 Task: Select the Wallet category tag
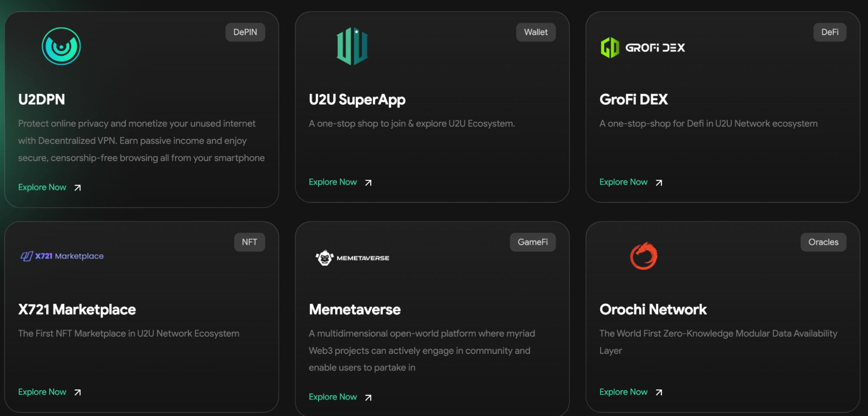[535, 32]
